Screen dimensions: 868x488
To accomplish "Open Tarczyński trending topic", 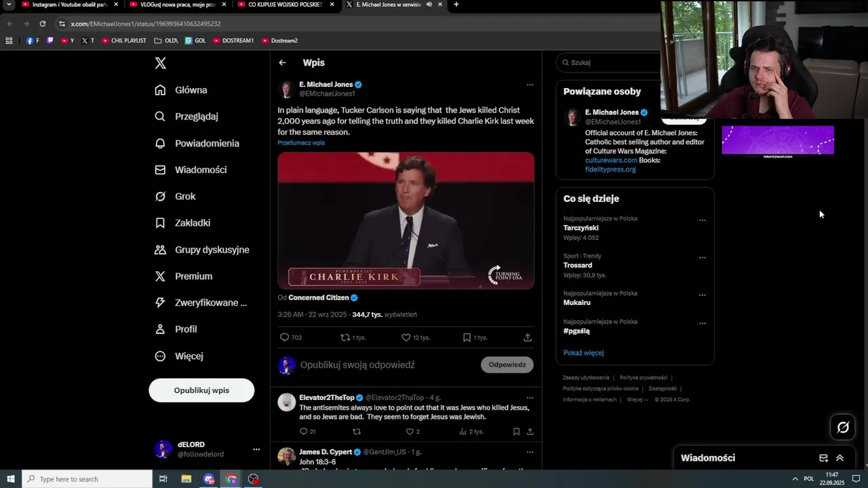I will [581, 228].
